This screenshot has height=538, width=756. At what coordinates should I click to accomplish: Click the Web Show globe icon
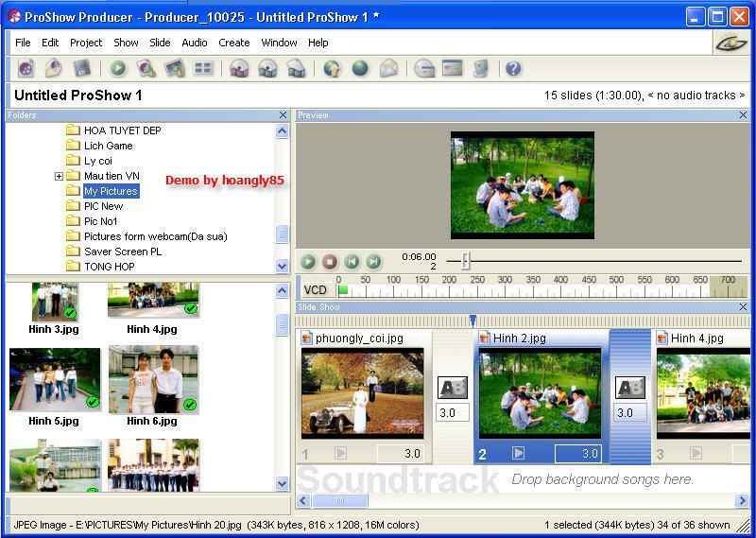pyautogui.click(x=360, y=68)
